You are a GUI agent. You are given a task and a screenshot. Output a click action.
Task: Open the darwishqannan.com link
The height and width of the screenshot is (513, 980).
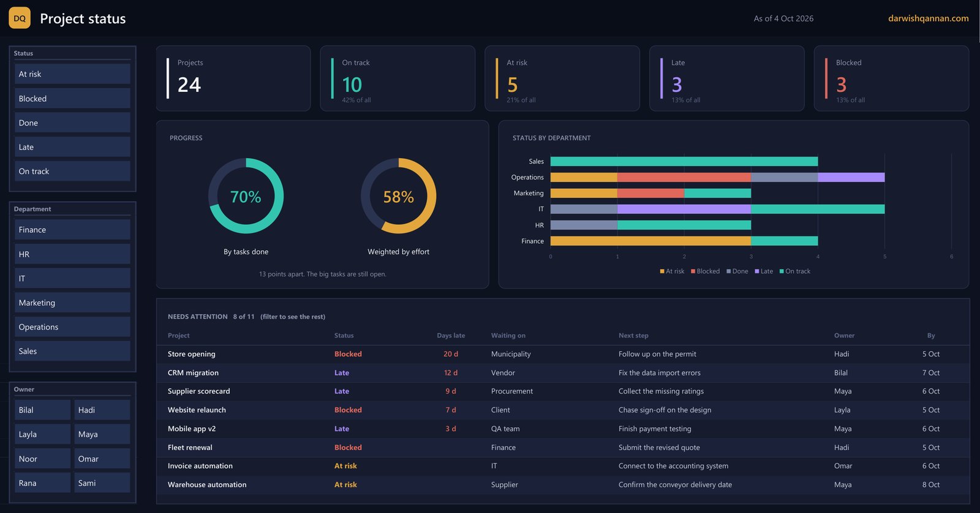click(928, 18)
